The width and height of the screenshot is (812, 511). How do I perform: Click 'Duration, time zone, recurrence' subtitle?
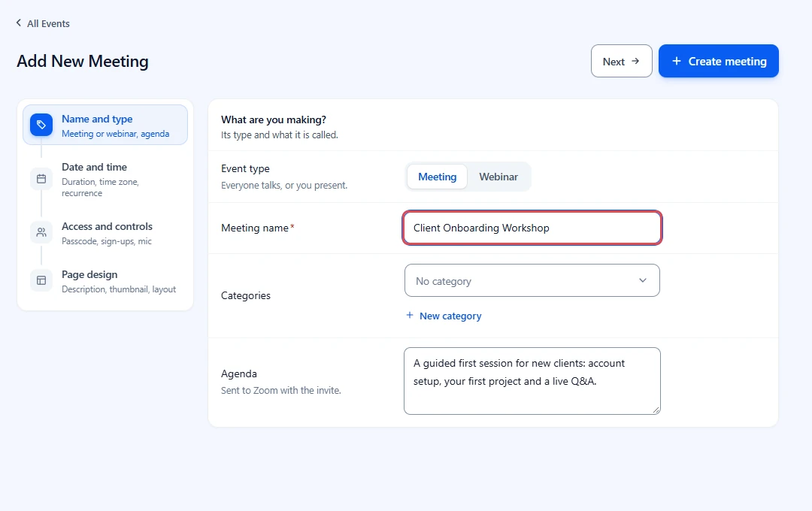[100, 187]
